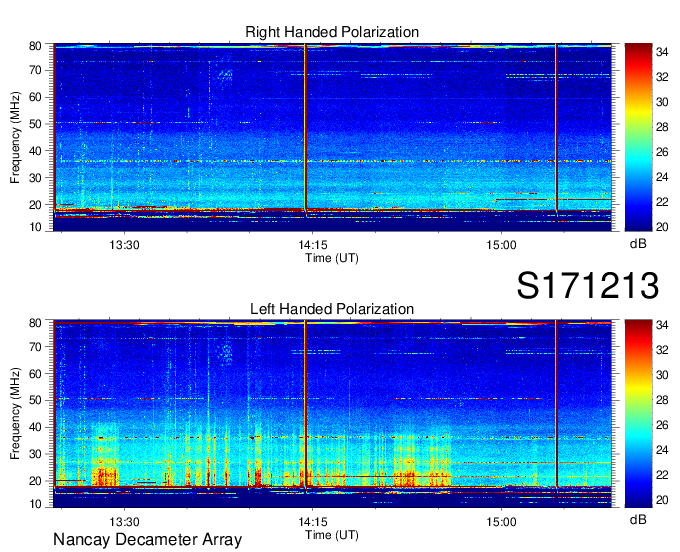Click the 80 MHz tick on the left-handed plot
The width and height of the screenshot is (680, 552).
(35, 323)
